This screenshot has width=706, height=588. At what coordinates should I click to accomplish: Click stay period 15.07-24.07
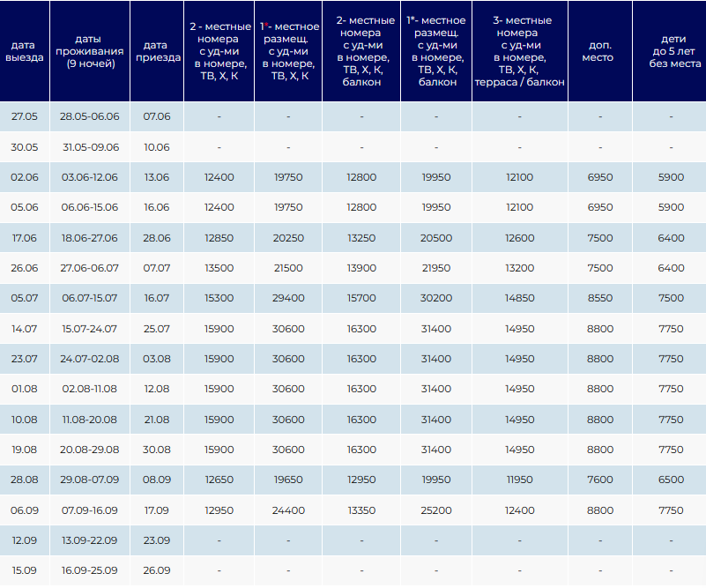point(90,329)
